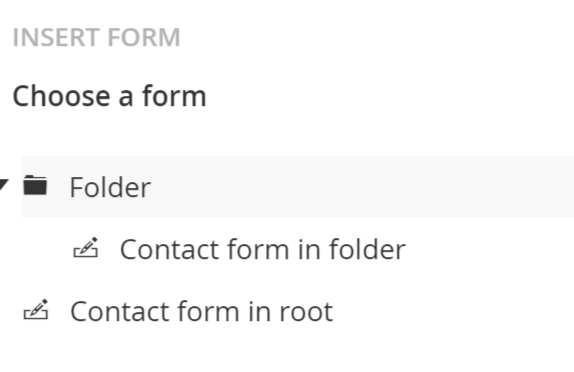Viewport: 574px width, 372px height.
Task: Select the Folder tree item label
Action: click(110, 187)
